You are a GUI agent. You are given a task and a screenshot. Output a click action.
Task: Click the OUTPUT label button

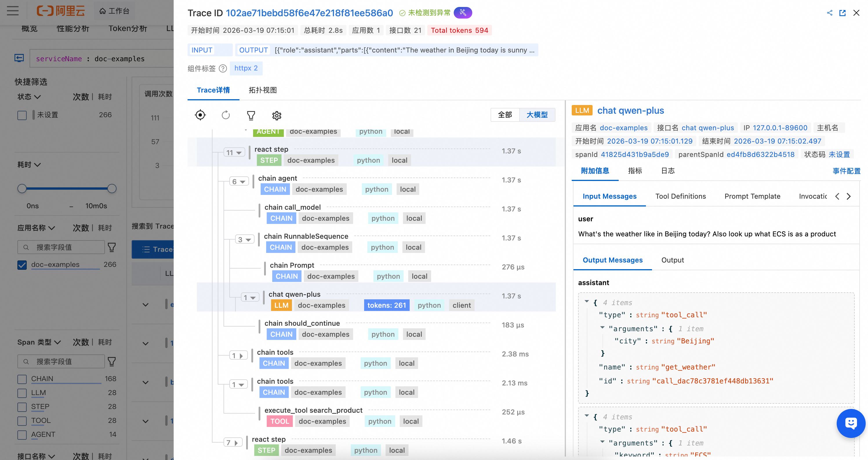[253, 50]
